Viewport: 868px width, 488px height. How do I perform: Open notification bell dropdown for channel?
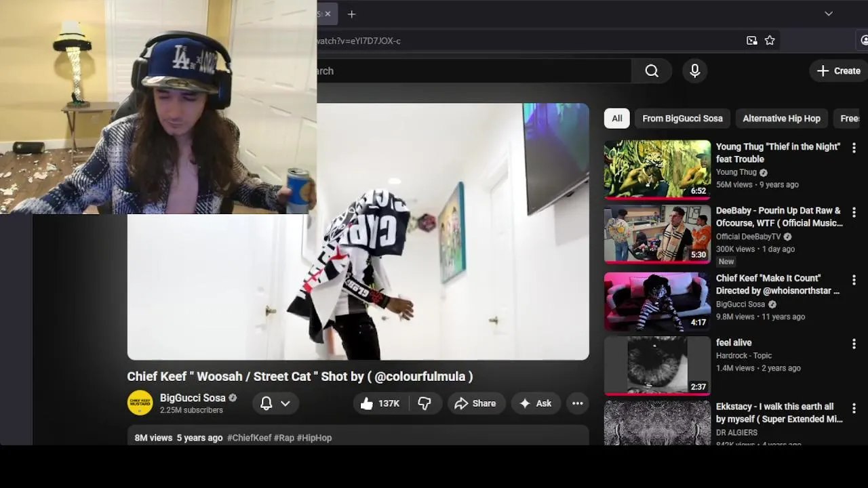click(x=276, y=403)
